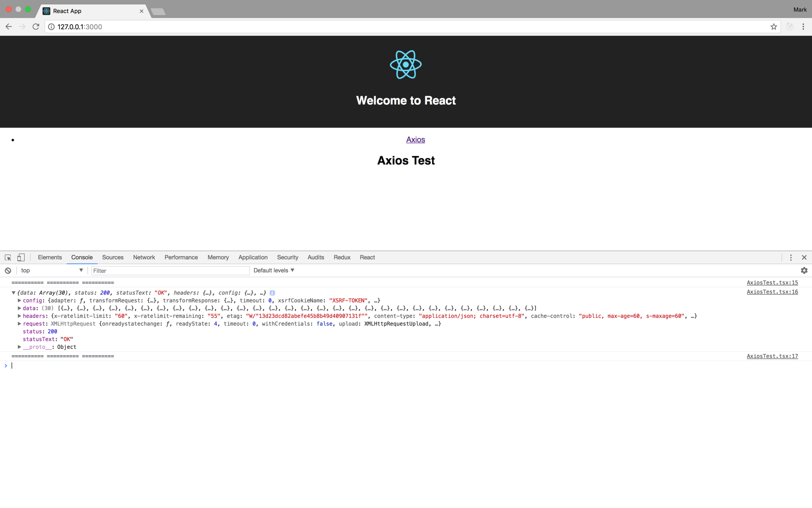This screenshot has width=812, height=508.
Task: Open source link AxiosTest.tsx:16
Action: click(x=772, y=292)
